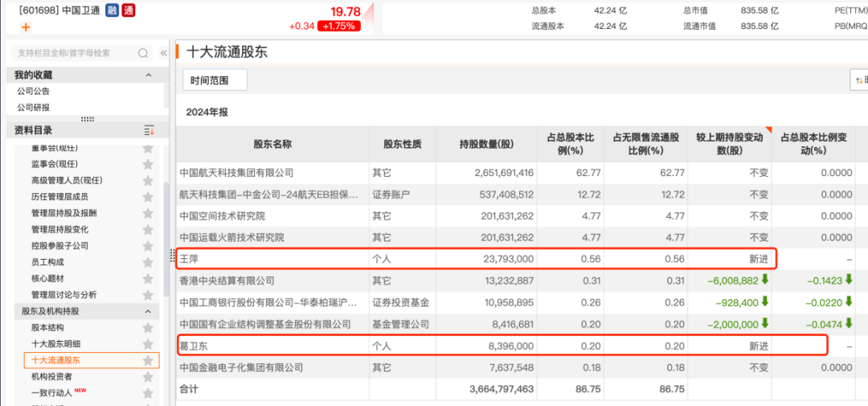This screenshot has width=868, height=406.
Task: Click the 资料目录 sort list icon
Action: [149, 130]
